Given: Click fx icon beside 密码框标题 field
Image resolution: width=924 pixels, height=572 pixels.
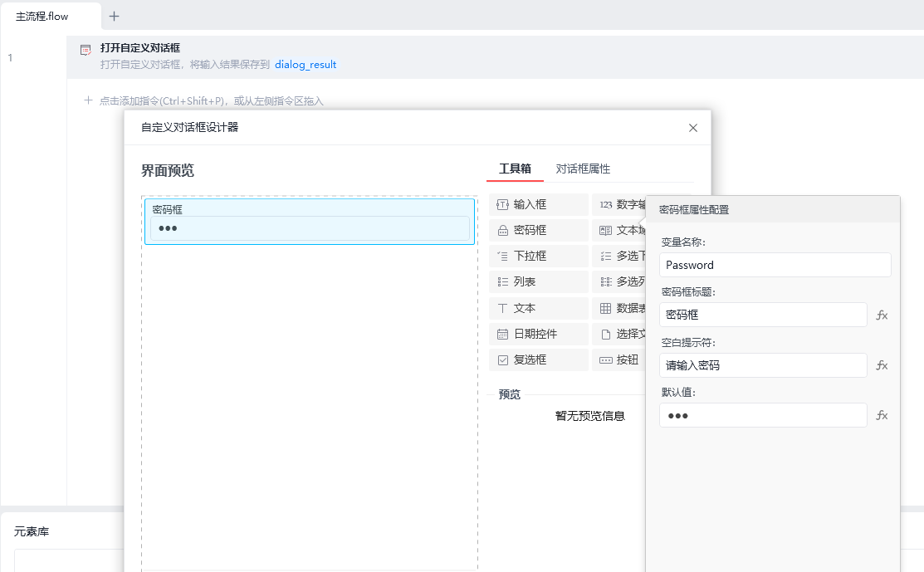Looking at the screenshot, I should click(882, 315).
